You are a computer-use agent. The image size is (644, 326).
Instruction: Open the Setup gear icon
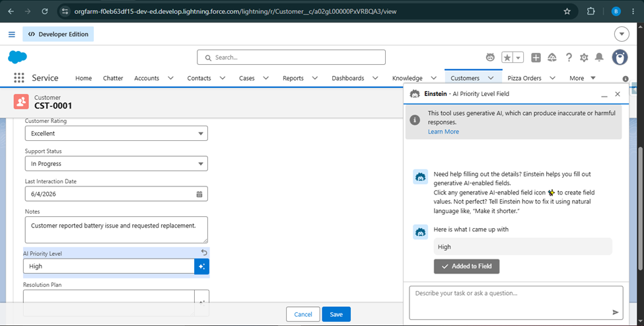pyautogui.click(x=584, y=58)
